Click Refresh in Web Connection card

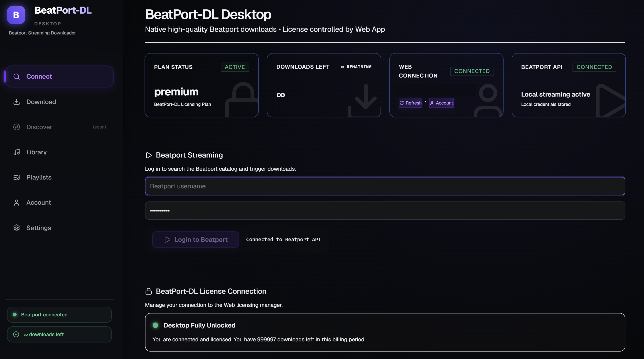pyautogui.click(x=410, y=103)
